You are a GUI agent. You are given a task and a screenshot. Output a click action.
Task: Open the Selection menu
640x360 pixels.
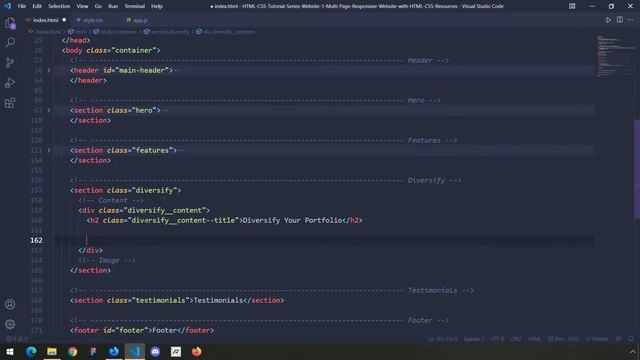pos(59,6)
